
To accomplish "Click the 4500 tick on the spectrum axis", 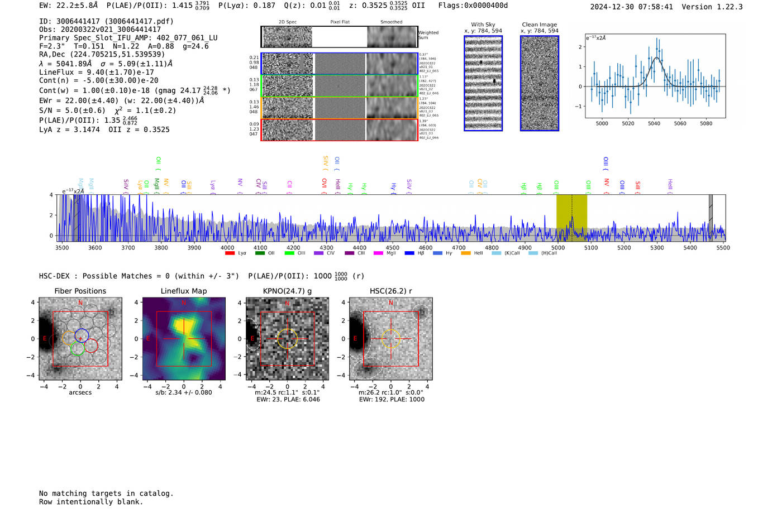I will tap(393, 247).
